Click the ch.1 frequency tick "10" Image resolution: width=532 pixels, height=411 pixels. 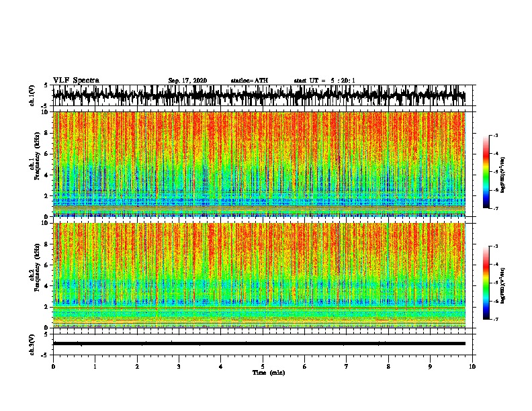[x=46, y=112]
